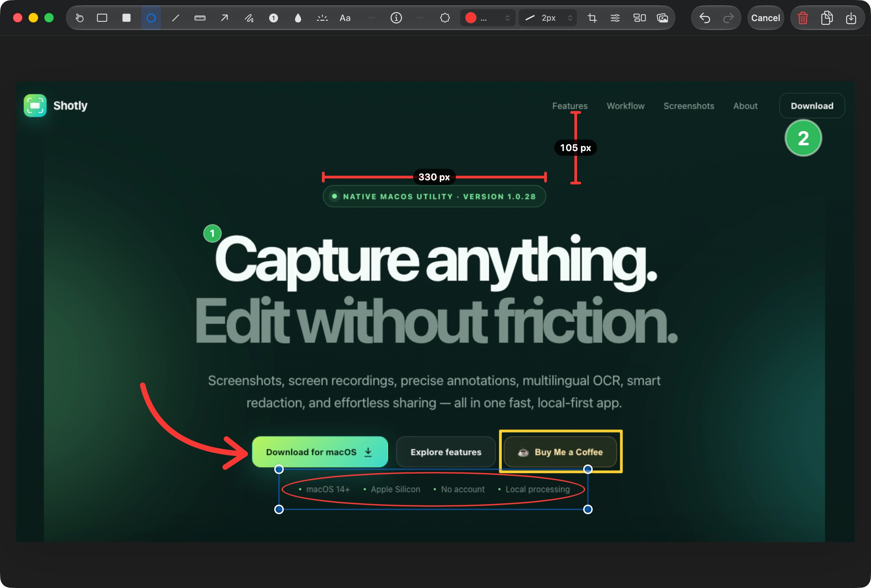Click the green zoom window button
Screen dimensions: 871x588
point(49,18)
